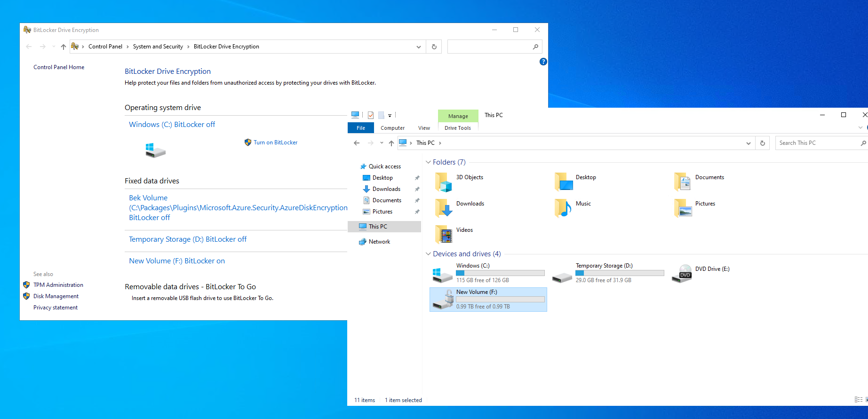Collapse the Folders (7) section
The image size is (868, 419).
(x=428, y=162)
